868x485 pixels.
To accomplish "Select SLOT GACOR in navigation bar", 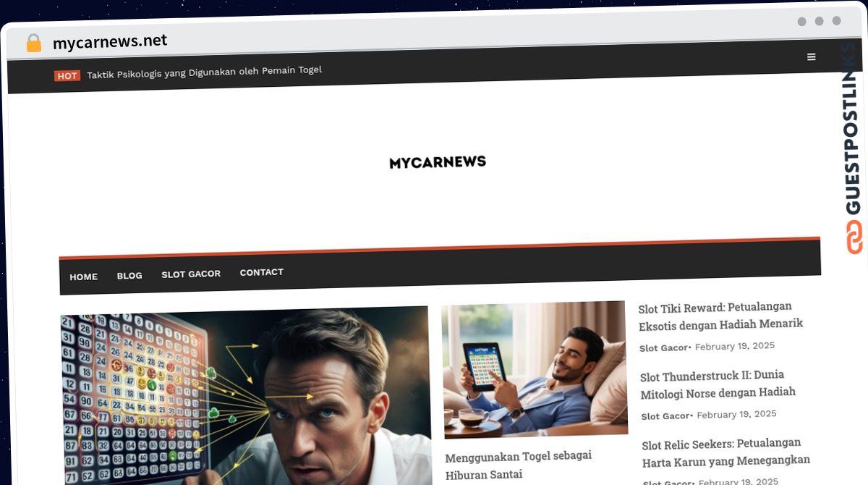I will pos(191,274).
